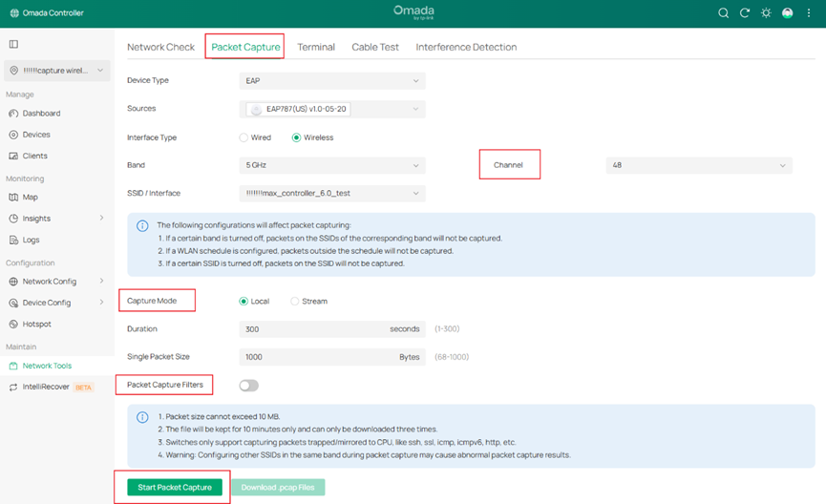The image size is (826, 504).
Task: Choose Local capture mode
Action: 244,302
